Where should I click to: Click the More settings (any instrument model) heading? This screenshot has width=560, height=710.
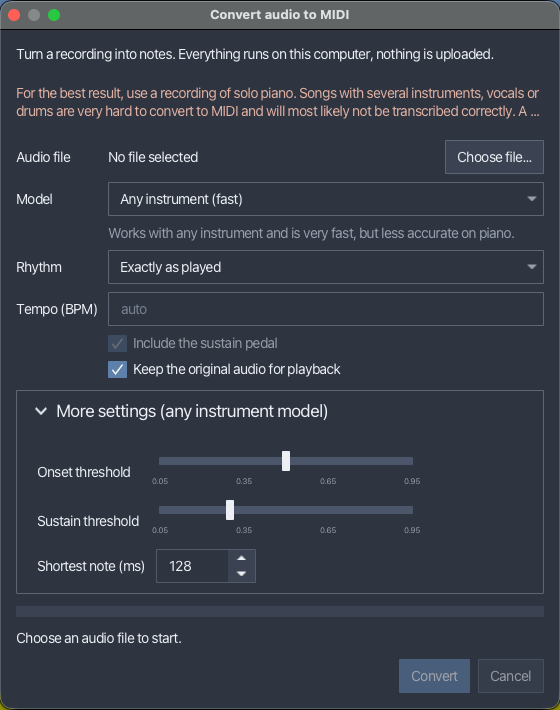[x=192, y=411]
